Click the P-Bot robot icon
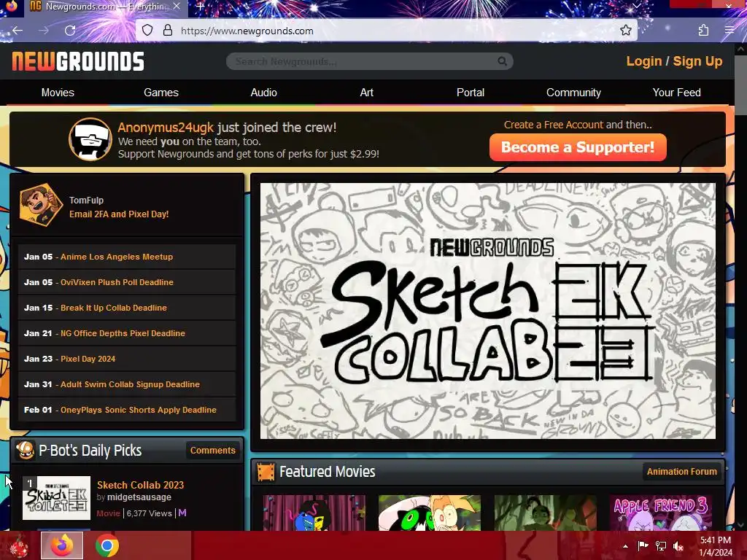Image resolution: width=747 pixels, height=560 pixels. [26, 450]
